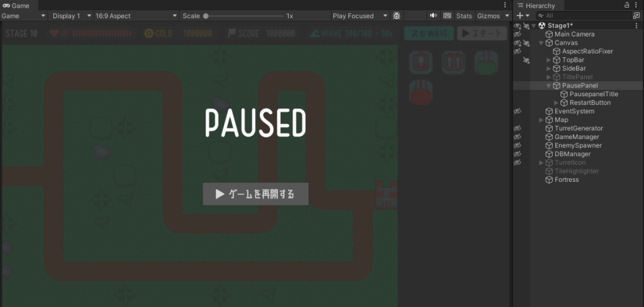Show AspectRatioFixer via hidden-eye icon
The height and width of the screenshot is (307, 644).
tap(518, 52)
